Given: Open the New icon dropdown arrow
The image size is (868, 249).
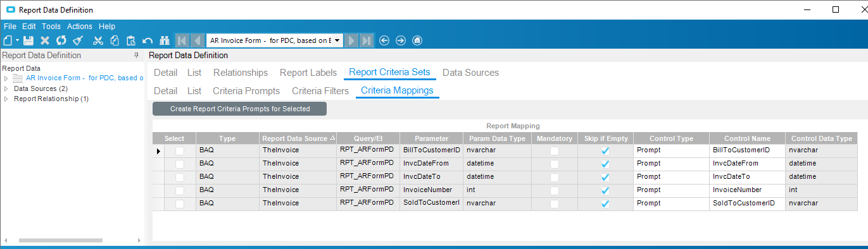Looking at the screenshot, I should (x=17, y=40).
